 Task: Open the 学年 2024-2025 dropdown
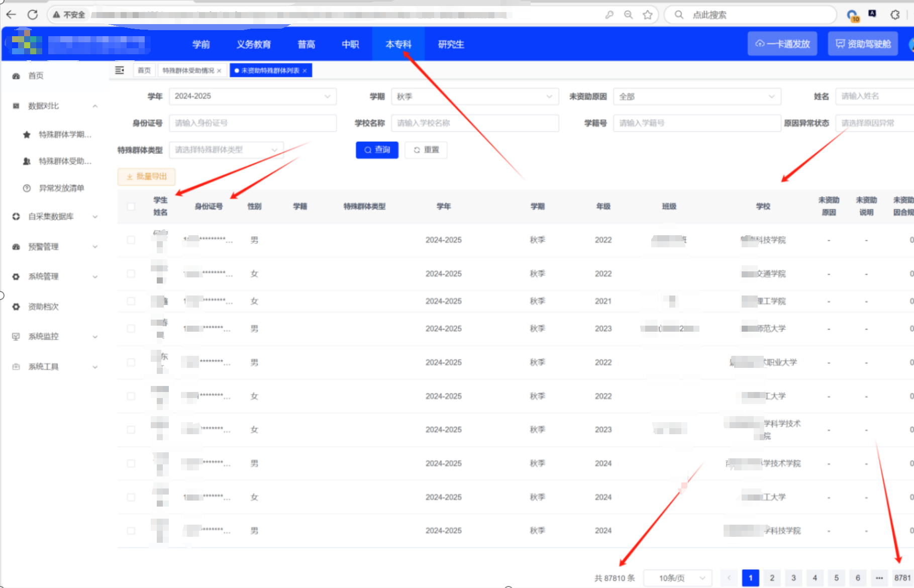tap(253, 96)
